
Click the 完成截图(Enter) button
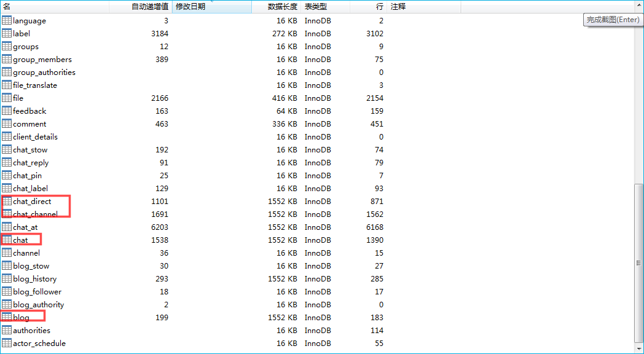(613, 20)
